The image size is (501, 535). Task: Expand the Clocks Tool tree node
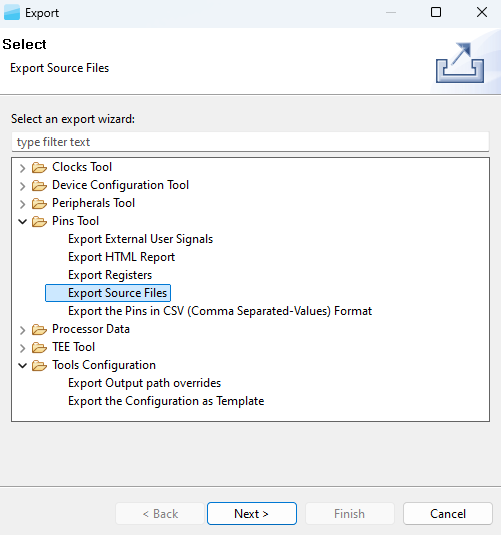[23, 168]
